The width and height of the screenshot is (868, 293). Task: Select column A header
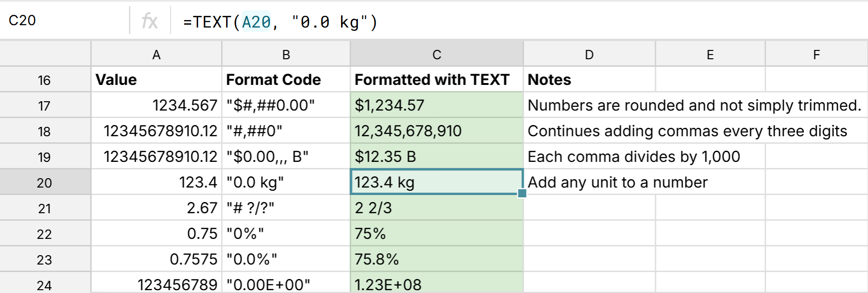(156, 55)
